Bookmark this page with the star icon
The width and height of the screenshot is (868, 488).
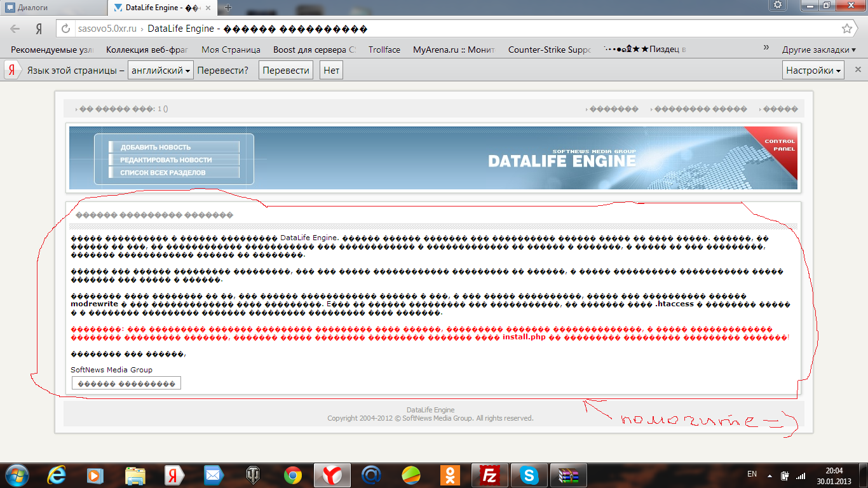click(846, 29)
